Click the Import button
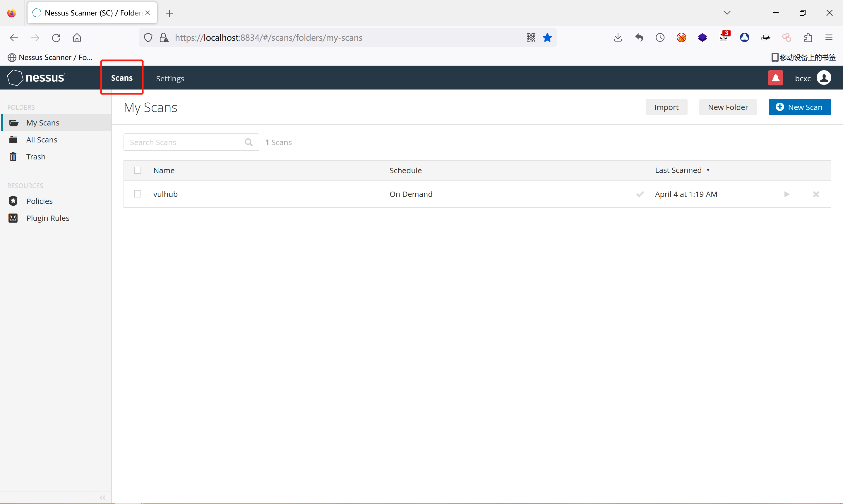This screenshot has height=504, width=843. [x=666, y=107]
